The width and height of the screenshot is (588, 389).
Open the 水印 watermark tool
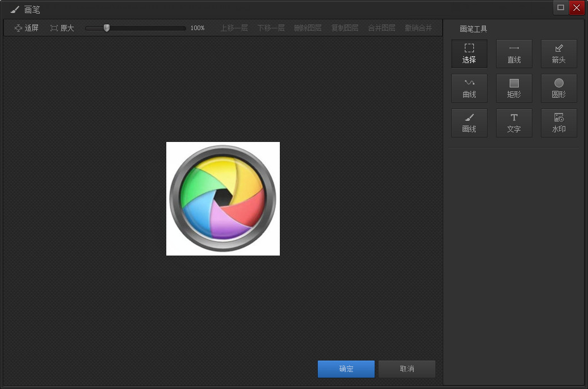coord(558,123)
